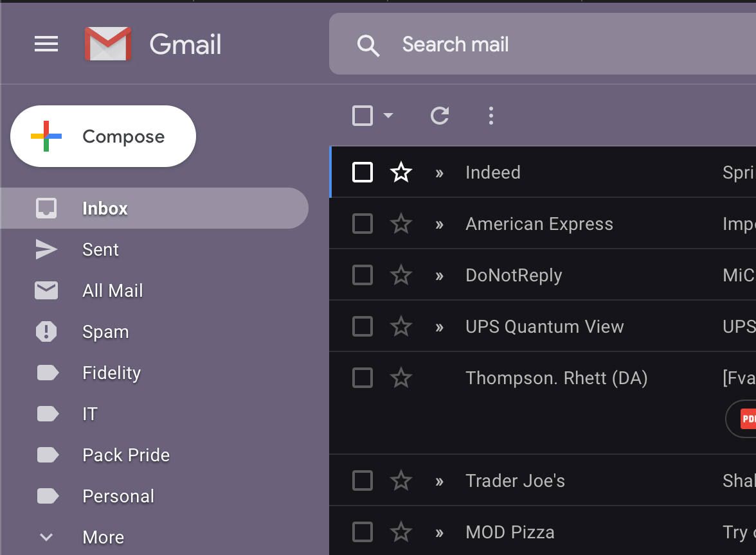Star the American Express email
Screen dimensions: 756x555
(x=401, y=224)
